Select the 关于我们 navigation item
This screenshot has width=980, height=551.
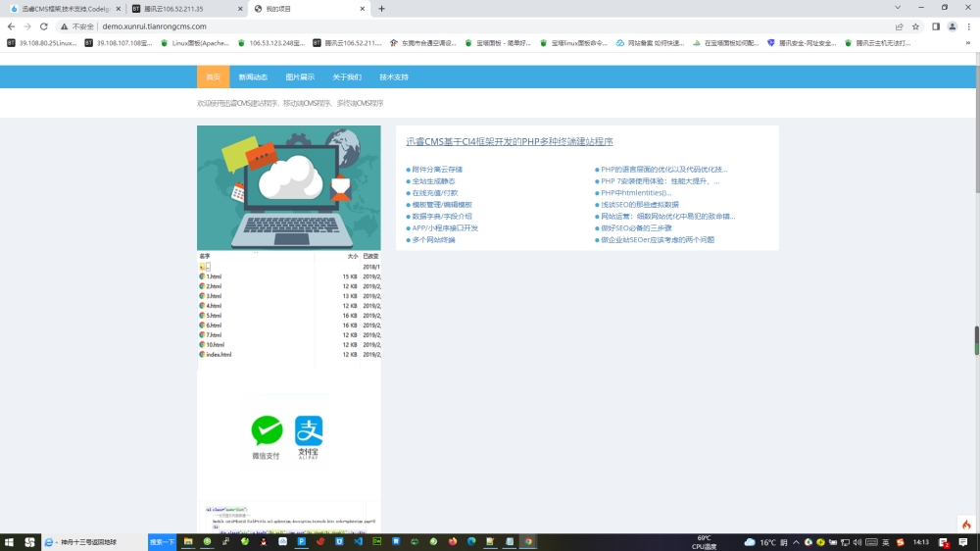[x=347, y=76]
